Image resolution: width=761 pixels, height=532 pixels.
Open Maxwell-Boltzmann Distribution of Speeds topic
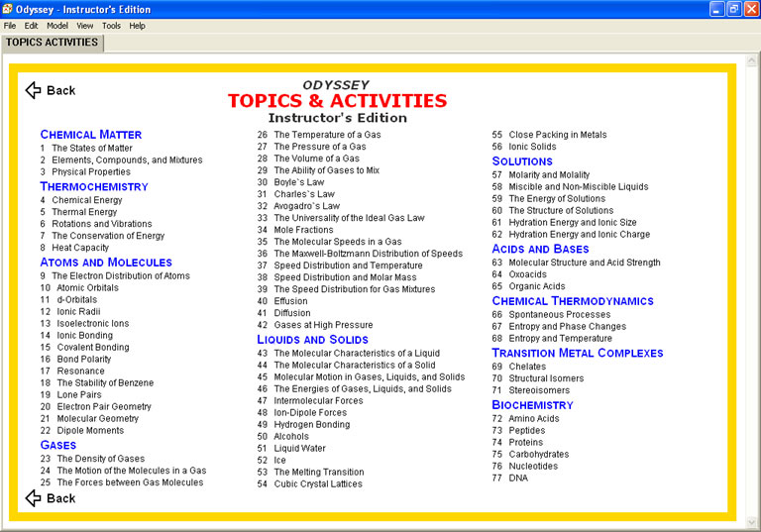[360, 254]
